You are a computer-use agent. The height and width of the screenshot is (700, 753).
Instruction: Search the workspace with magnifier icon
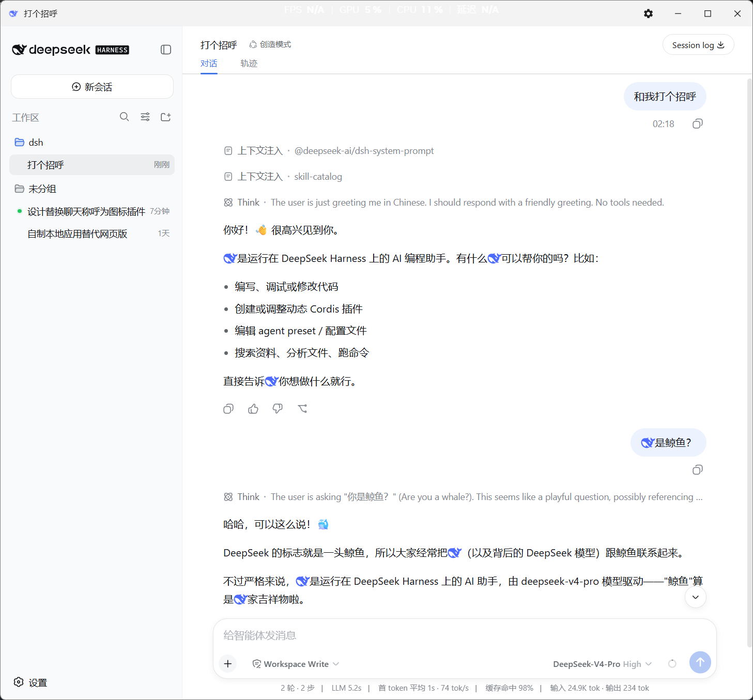tap(125, 117)
